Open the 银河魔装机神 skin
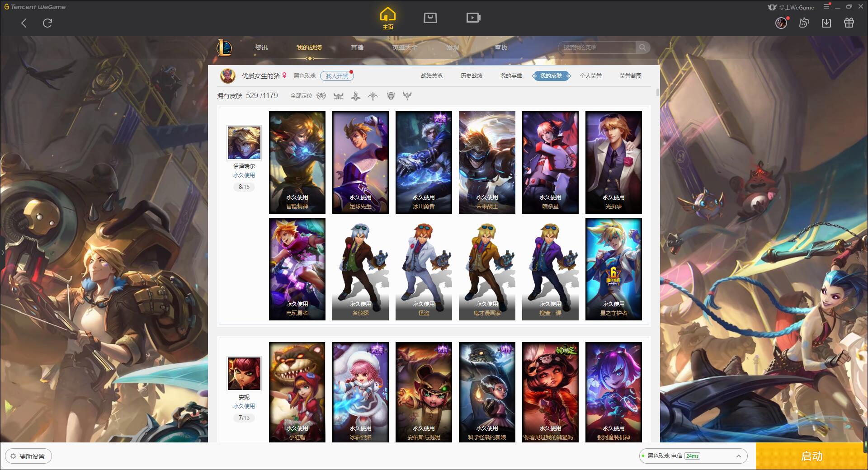Screen dimensions: 868x470 [x=613, y=392]
